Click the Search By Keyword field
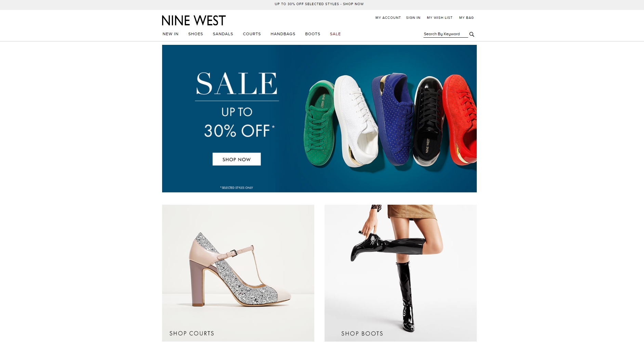Screen dimensions: 644x344 click(x=446, y=34)
